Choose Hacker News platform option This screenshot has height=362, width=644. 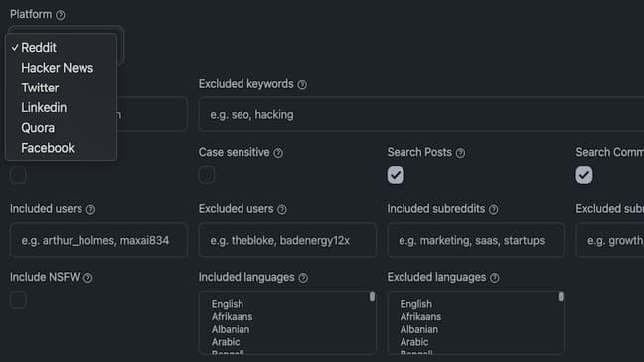[x=62, y=68]
